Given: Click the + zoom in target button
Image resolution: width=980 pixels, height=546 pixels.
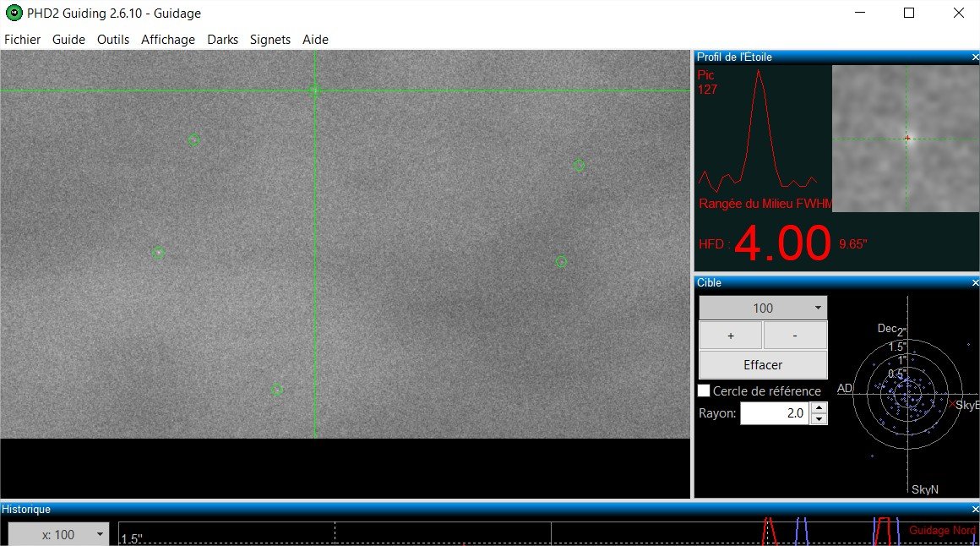Looking at the screenshot, I should (731, 336).
